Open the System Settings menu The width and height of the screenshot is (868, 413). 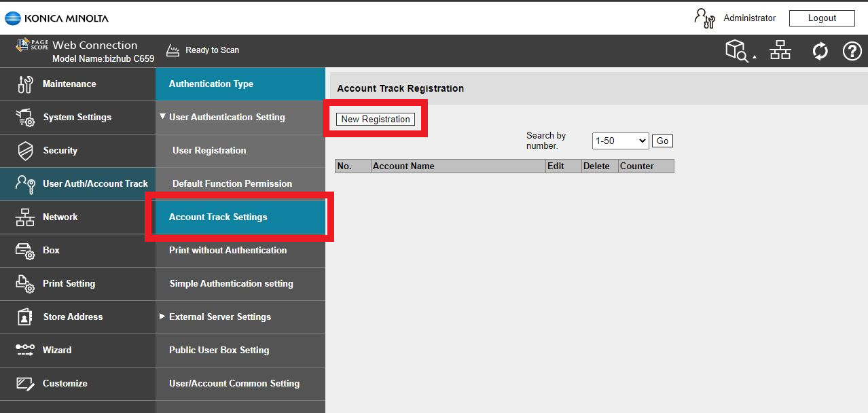[x=77, y=118]
